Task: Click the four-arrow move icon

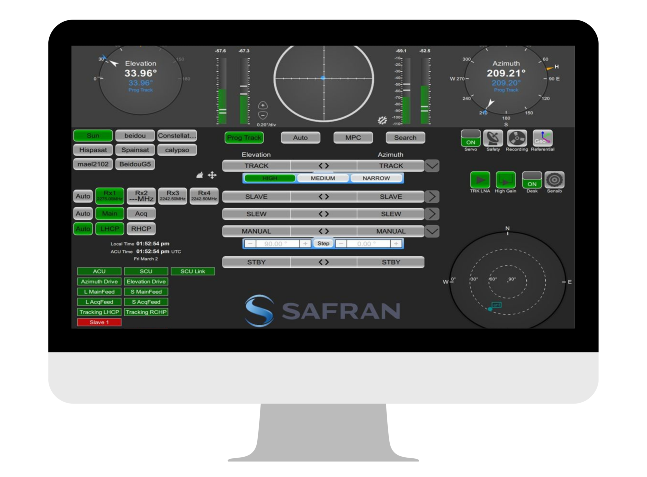Action: [212, 174]
